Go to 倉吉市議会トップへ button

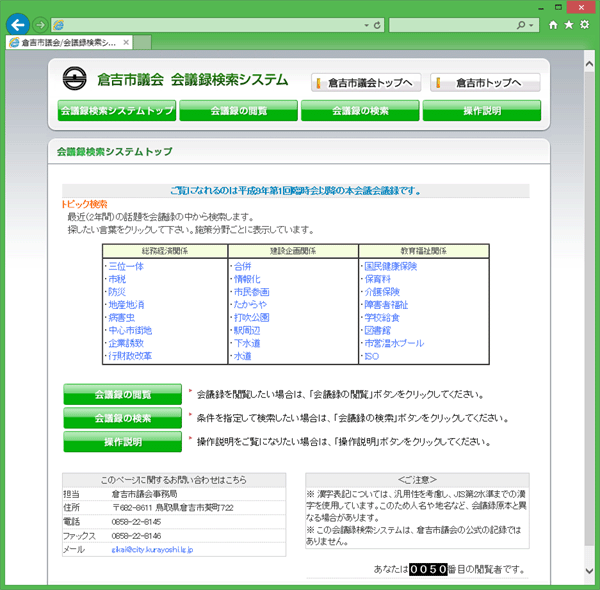coord(366,83)
